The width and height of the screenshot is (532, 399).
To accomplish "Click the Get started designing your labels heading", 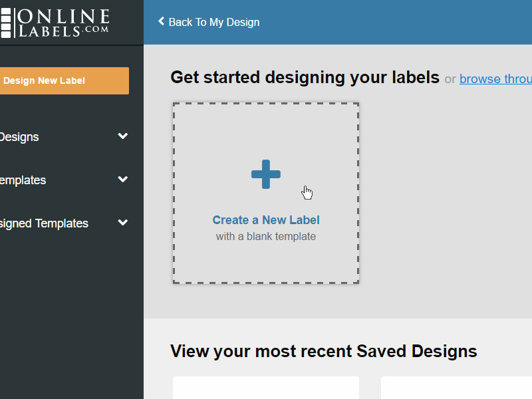I will pos(305,77).
